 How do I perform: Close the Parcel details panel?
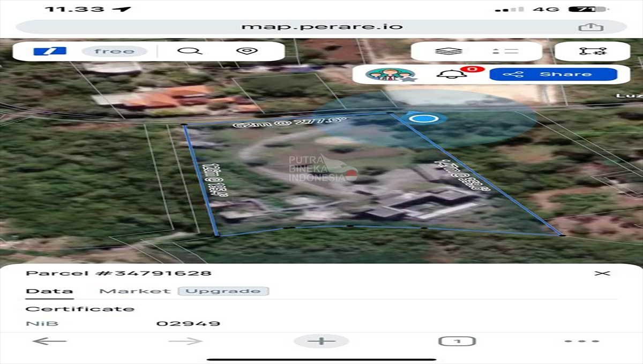click(x=602, y=274)
